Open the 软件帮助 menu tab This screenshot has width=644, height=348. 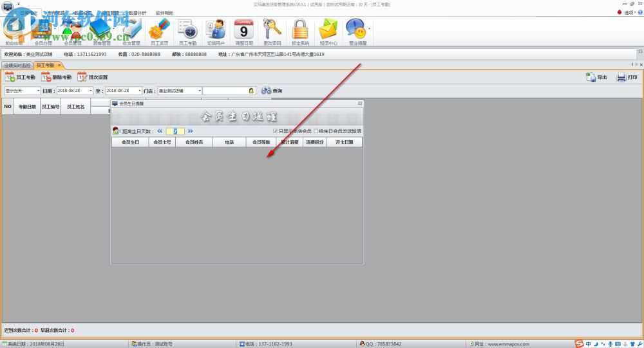(164, 13)
